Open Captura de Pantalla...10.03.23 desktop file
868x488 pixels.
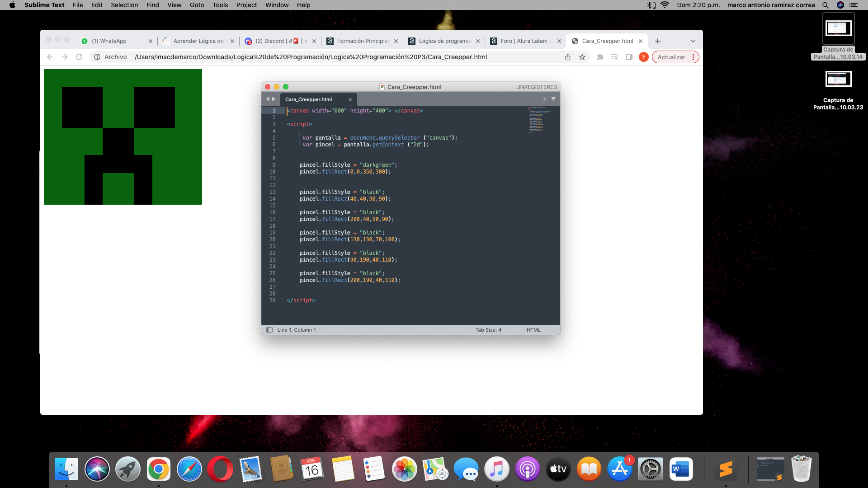[838, 91]
